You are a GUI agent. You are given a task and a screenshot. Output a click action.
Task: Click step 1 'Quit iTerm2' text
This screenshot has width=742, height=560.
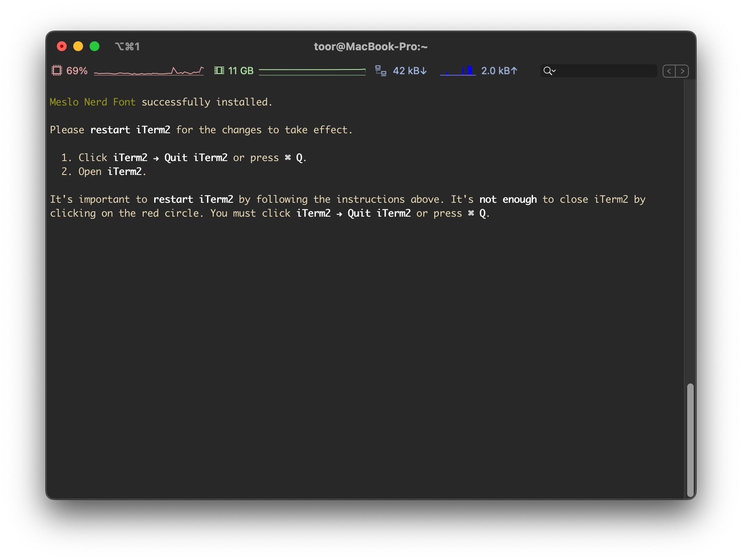[196, 158]
